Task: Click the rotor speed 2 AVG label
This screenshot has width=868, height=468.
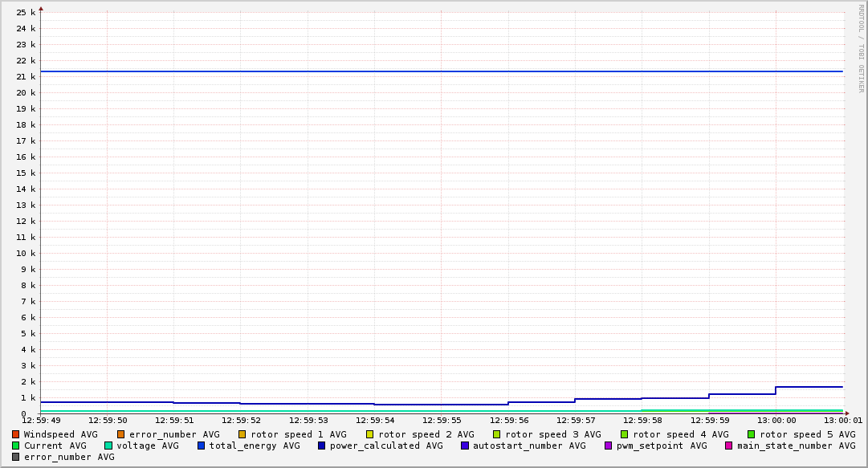Action: pyautogui.click(x=426, y=434)
